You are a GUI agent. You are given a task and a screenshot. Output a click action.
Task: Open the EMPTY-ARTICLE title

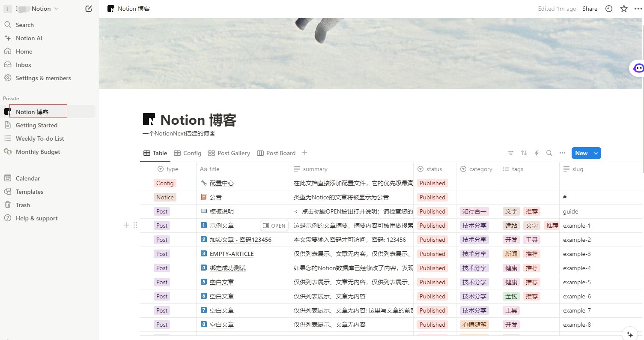[x=232, y=254]
